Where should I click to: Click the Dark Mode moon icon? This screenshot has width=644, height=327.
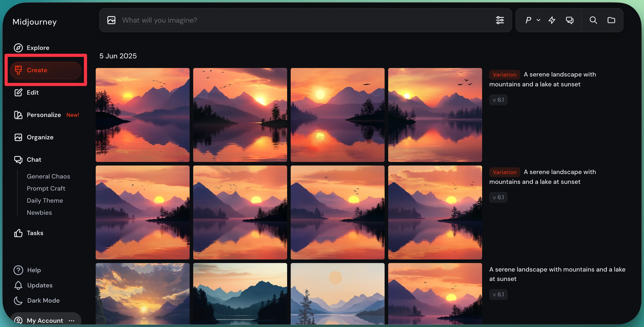point(18,301)
